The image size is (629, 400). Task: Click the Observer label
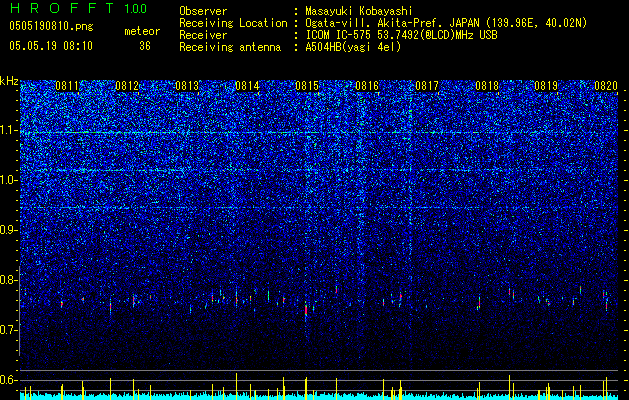coord(203,11)
